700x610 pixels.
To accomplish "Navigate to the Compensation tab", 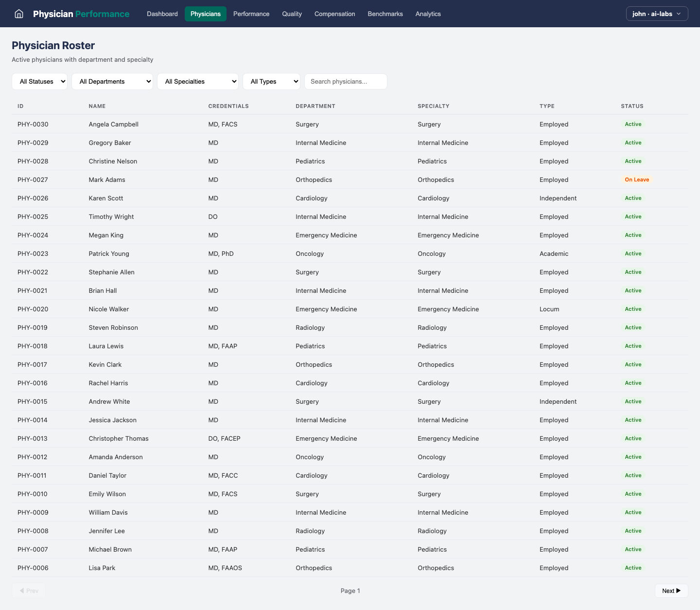I will (x=334, y=14).
